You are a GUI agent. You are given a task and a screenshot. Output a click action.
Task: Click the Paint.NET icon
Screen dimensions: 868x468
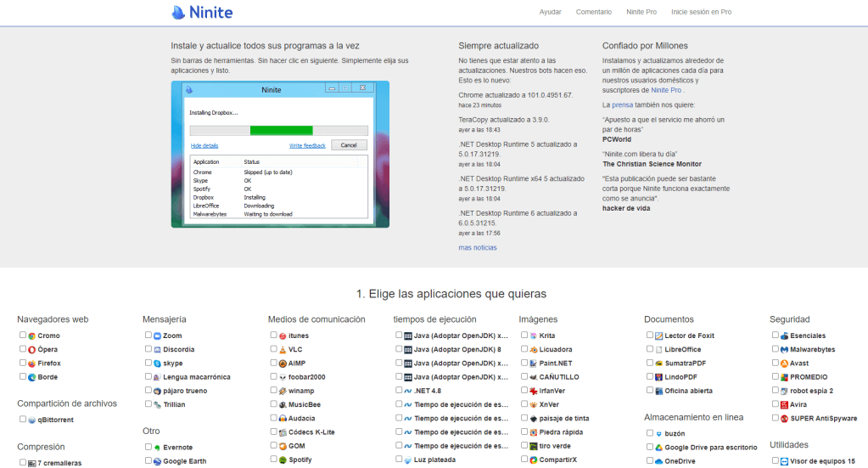[x=534, y=364]
